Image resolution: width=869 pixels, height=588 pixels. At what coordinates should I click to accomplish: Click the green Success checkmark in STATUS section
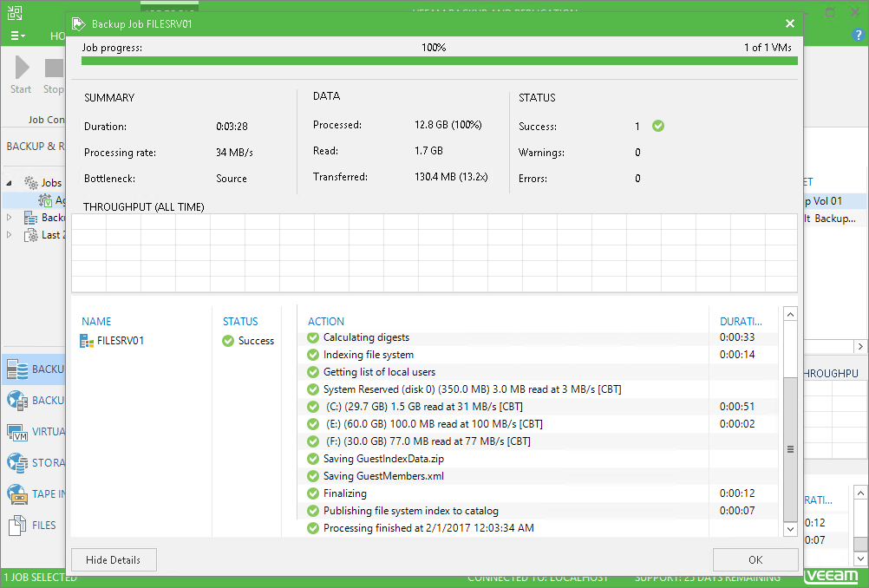coord(658,126)
